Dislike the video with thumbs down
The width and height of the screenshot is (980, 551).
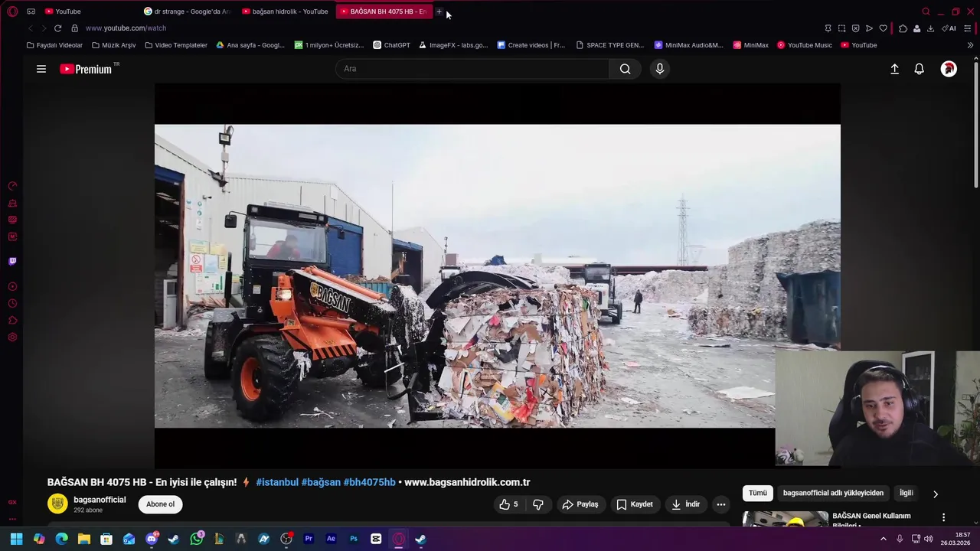coord(538,504)
